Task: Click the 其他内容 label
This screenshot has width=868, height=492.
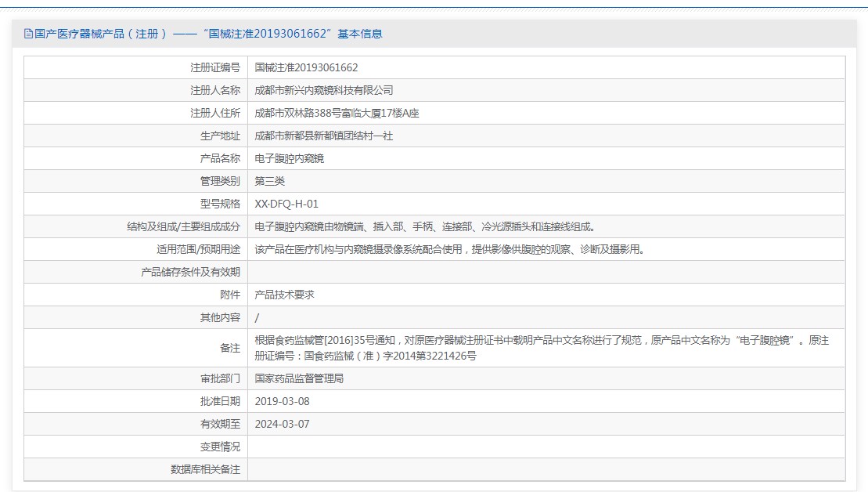Action: (220, 317)
